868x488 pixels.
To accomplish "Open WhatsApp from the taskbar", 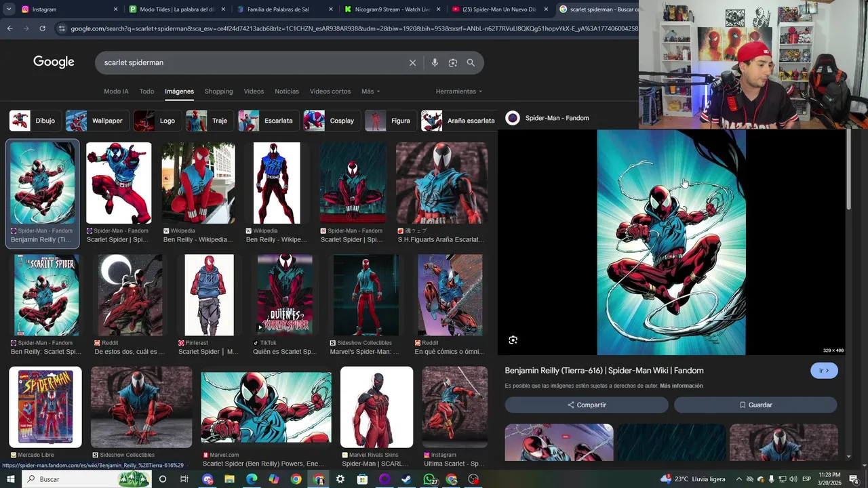I will pyautogui.click(x=429, y=479).
